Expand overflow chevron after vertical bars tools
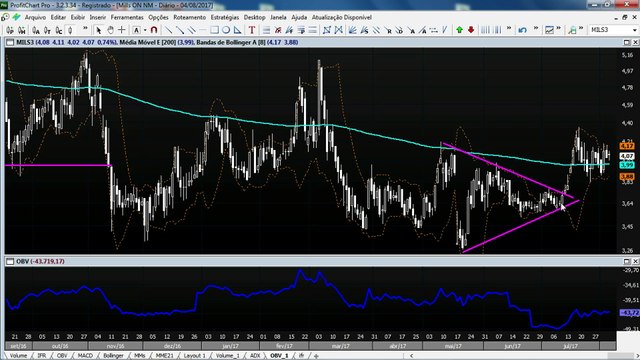This screenshot has width=640, height=360. click(x=509, y=28)
